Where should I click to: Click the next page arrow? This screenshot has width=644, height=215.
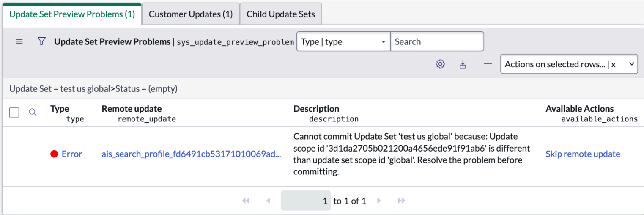379,201
